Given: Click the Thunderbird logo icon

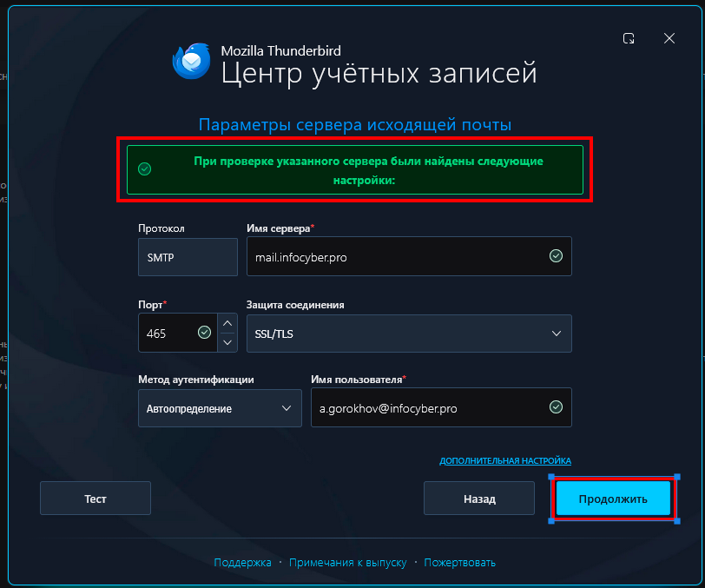Looking at the screenshot, I should 192,61.
